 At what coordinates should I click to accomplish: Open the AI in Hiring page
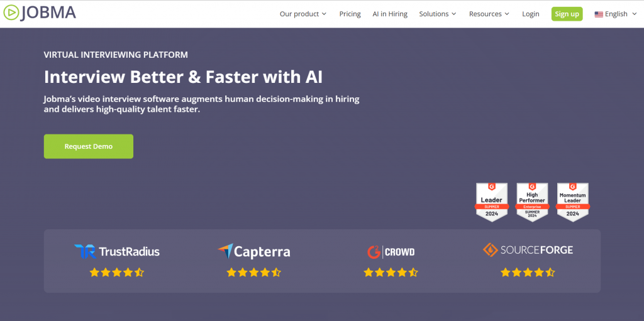point(390,14)
